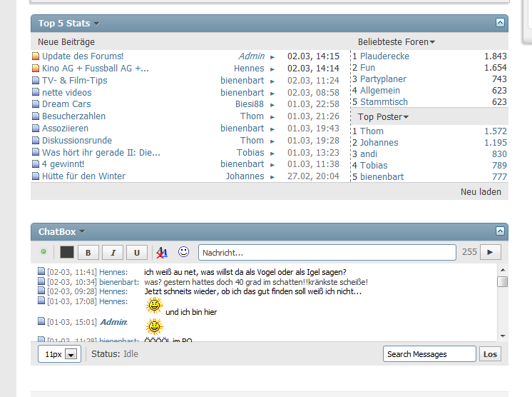Open the chat text color swatch
Screen dimensions: 532x397
[67, 252]
